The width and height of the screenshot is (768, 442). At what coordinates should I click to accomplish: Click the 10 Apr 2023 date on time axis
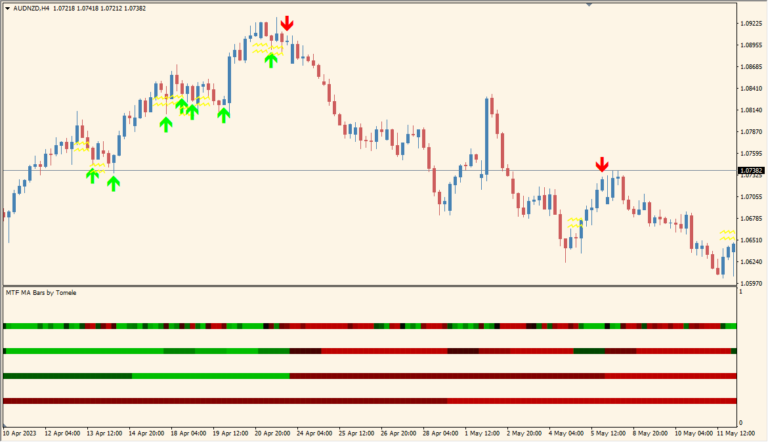pyautogui.click(x=24, y=435)
